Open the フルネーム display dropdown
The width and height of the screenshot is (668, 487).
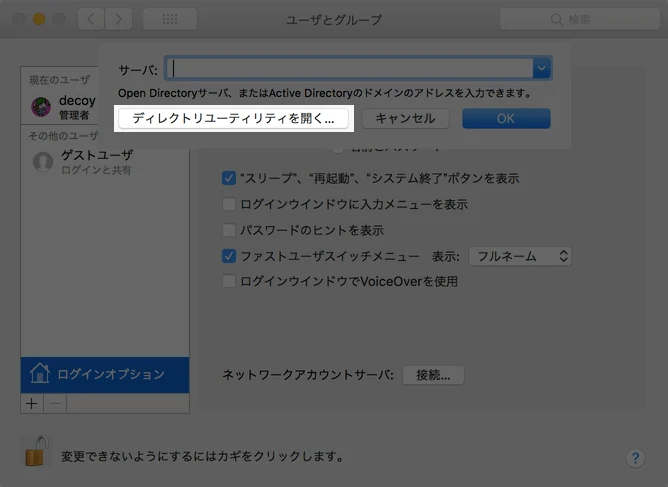[520, 256]
